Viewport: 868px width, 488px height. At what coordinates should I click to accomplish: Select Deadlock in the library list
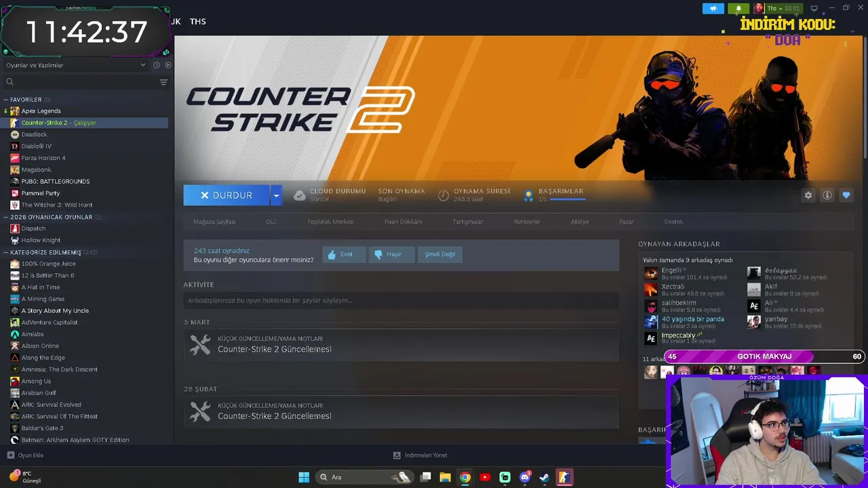(x=34, y=134)
